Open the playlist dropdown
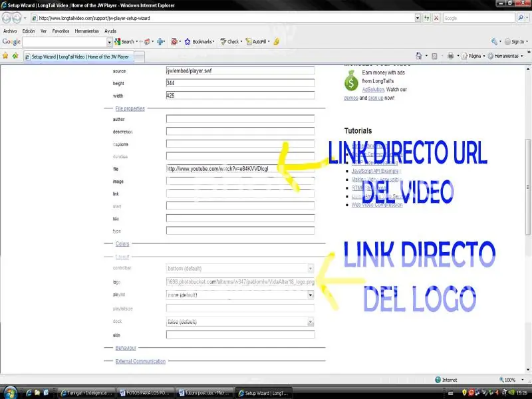 tap(240, 295)
